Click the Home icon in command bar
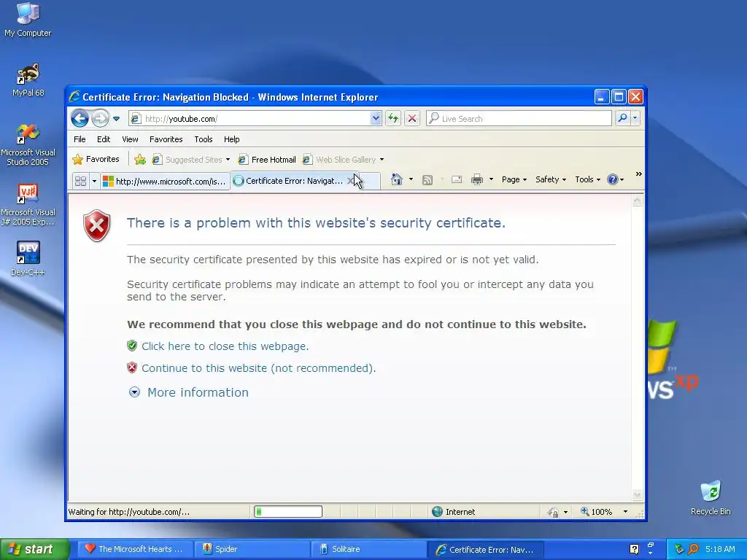 pos(396,179)
